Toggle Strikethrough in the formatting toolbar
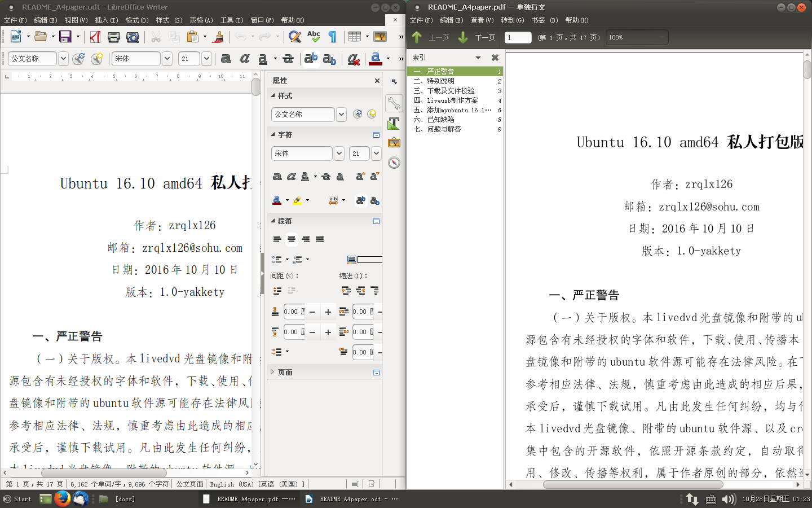812x508 pixels. (288, 58)
